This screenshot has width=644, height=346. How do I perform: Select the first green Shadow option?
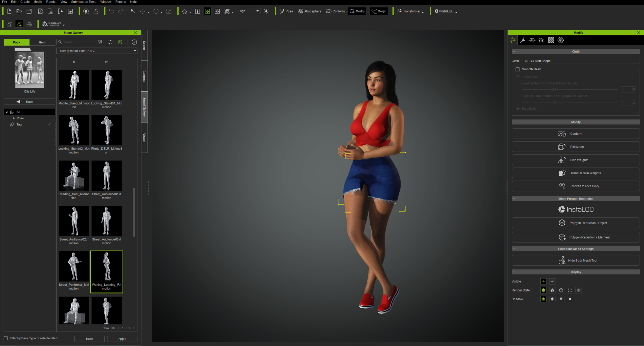click(x=544, y=299)
